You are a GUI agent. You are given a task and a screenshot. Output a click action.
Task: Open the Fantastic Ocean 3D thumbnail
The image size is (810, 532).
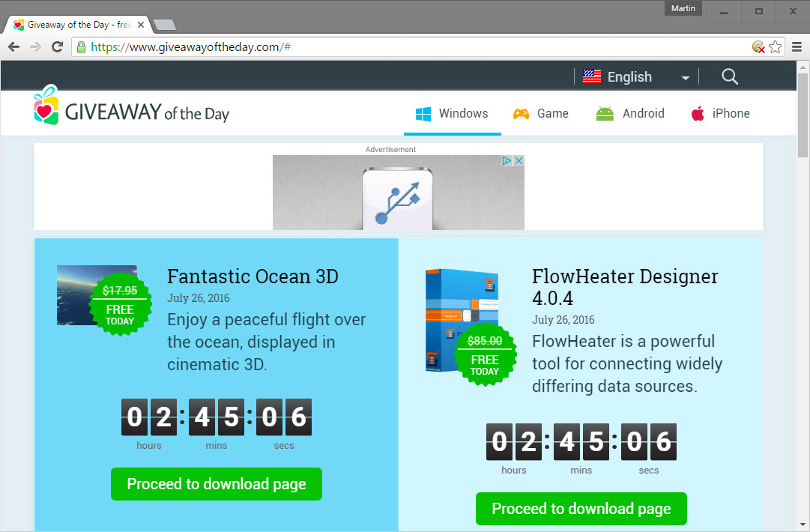tap(76, 295)
